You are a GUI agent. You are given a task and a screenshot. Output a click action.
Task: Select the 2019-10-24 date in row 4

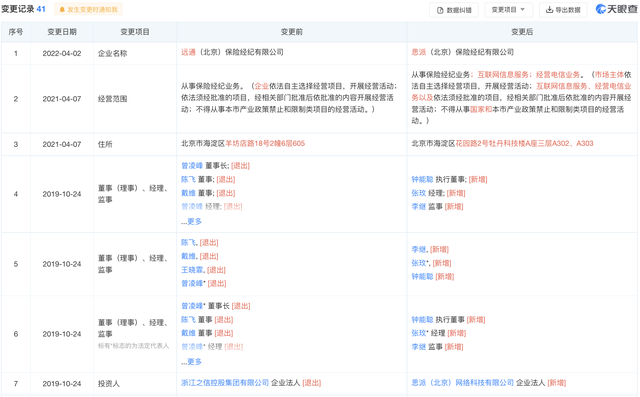coord(62,194)
